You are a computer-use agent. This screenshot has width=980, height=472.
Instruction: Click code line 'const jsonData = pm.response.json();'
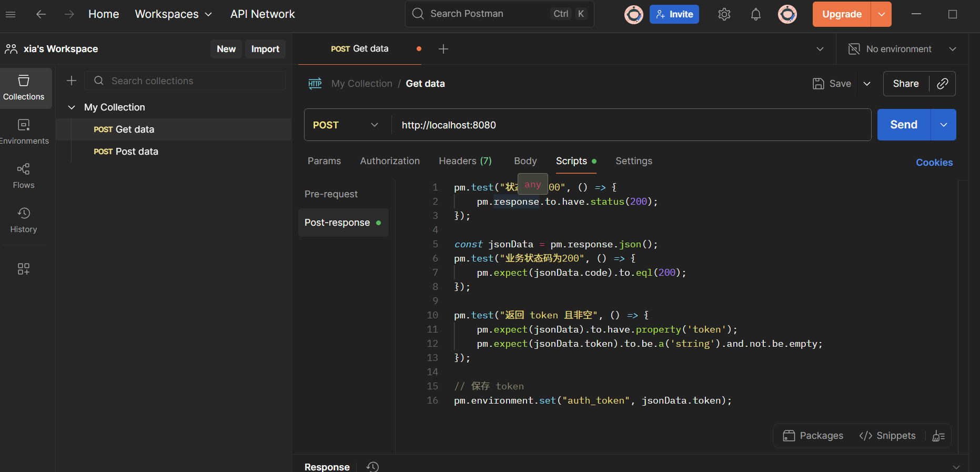(x=556, y=244)
